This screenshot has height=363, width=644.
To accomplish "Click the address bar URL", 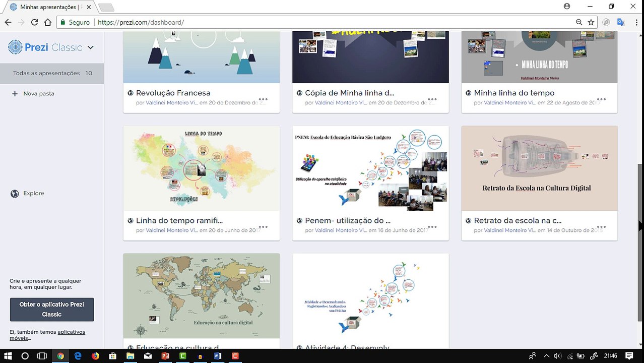I will (141, 22).
